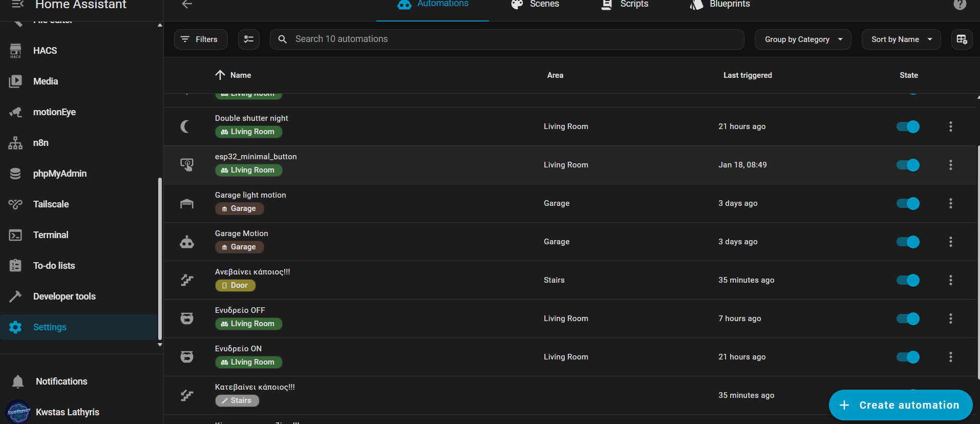Switch to the Blueprints tab

tap(720, 5)
